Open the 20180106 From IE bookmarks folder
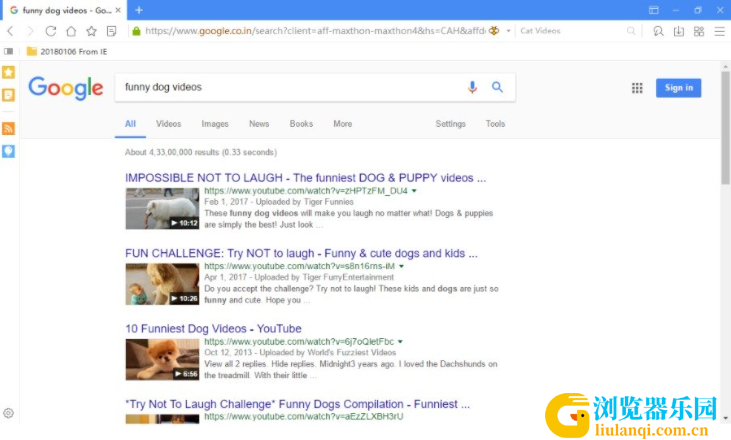 point(67,51)
